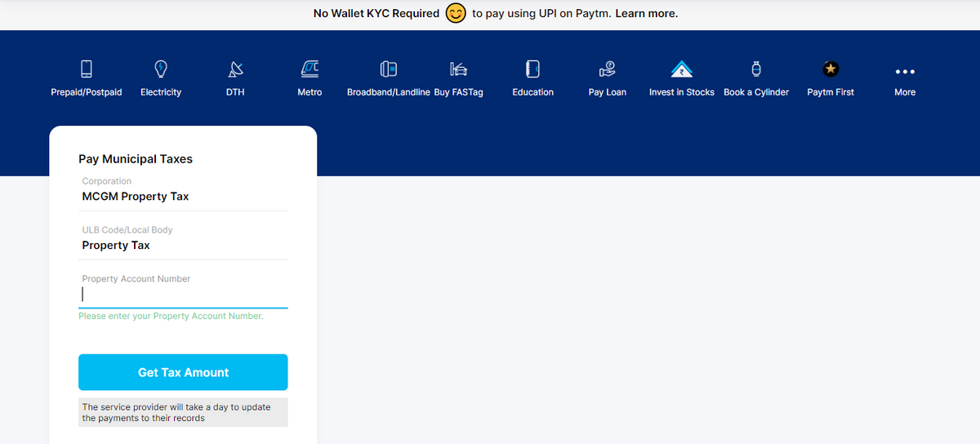Image resolution: width=980 pixels, height=444 pixels.
Task: Expand the More options menu
Action: (905, 70)
